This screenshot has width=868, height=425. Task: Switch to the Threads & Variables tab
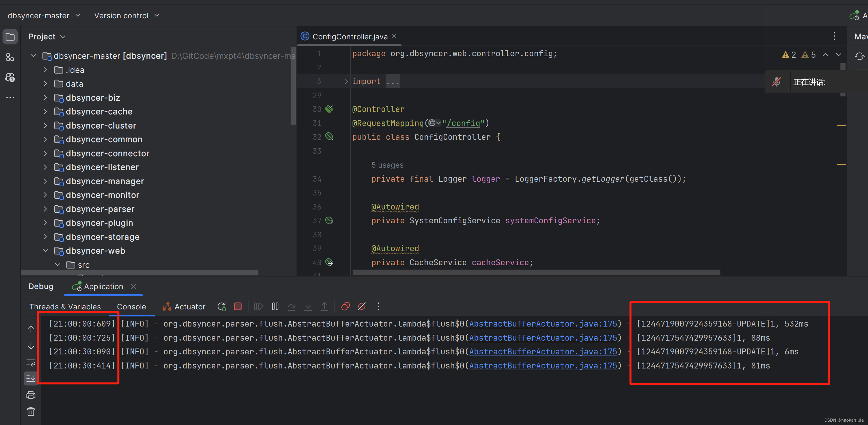click(x=65, y=306)
